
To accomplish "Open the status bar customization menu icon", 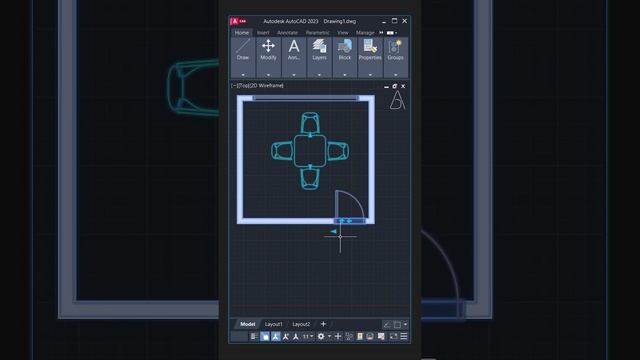I will tap(404, 336).
